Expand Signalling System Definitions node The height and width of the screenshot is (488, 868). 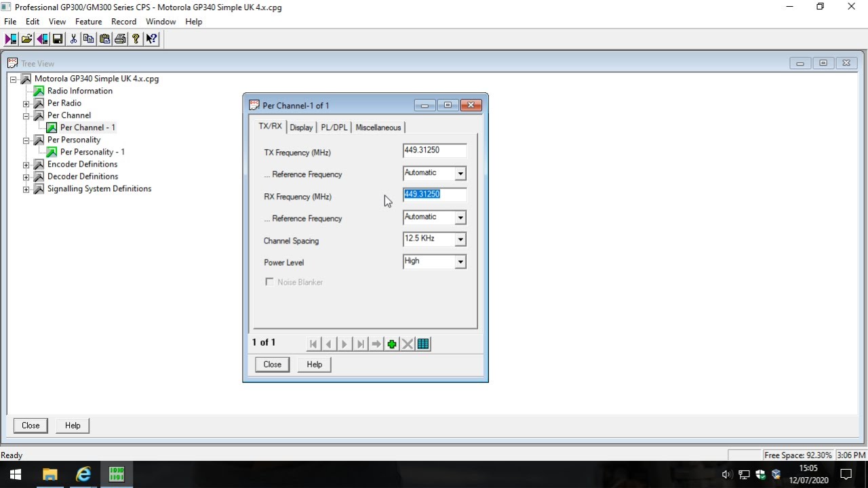[26, 189]
